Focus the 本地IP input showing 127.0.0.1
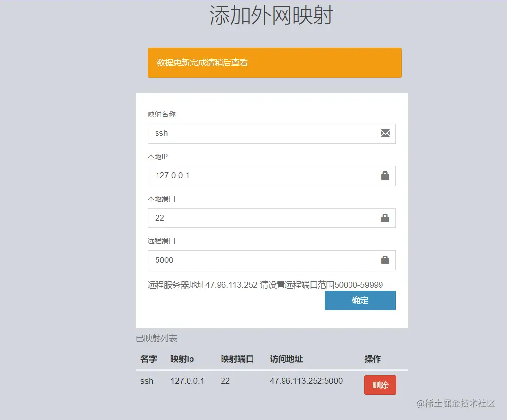The height and width of the screenshot is (420, 507). tap(272, 176)
